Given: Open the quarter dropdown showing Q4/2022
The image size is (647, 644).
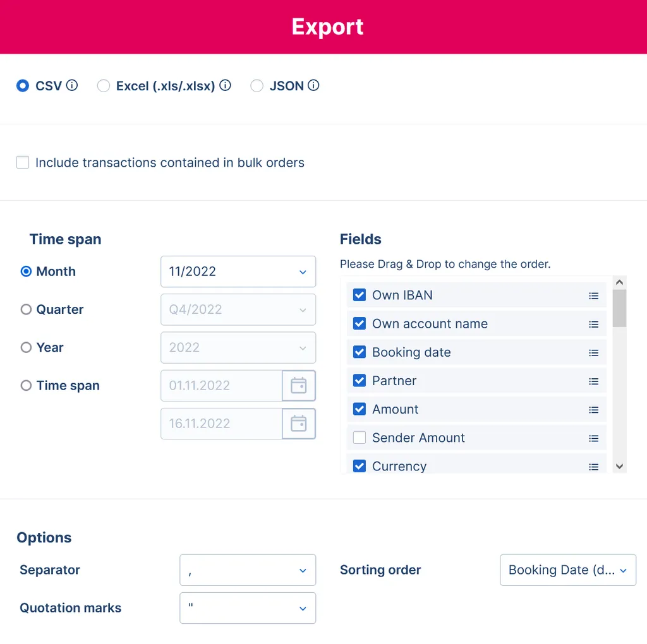Looking at the screenshot, I should (238, 309).
